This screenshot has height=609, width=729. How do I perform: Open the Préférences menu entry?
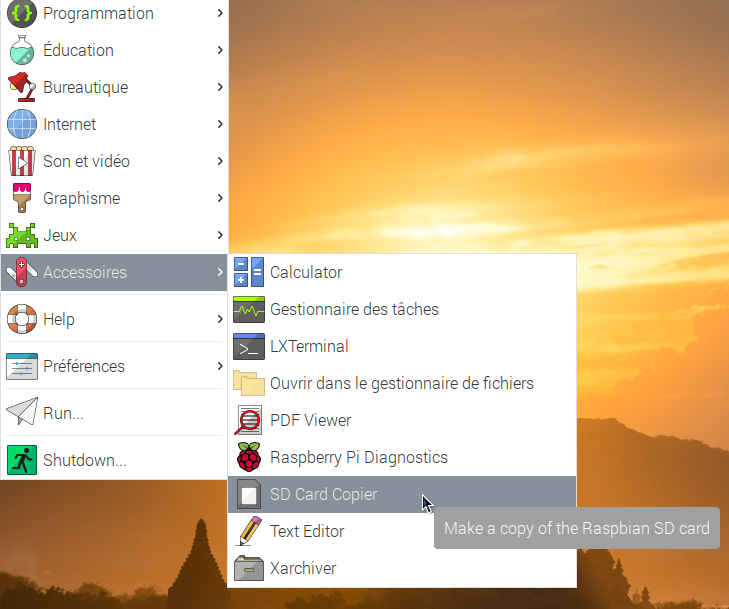(114, 366)
